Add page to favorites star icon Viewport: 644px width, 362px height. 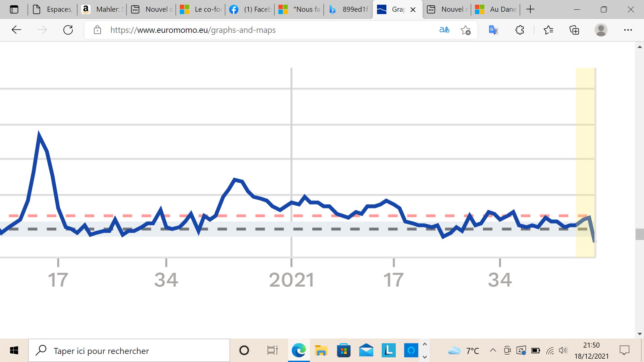(x=466, y=30)
